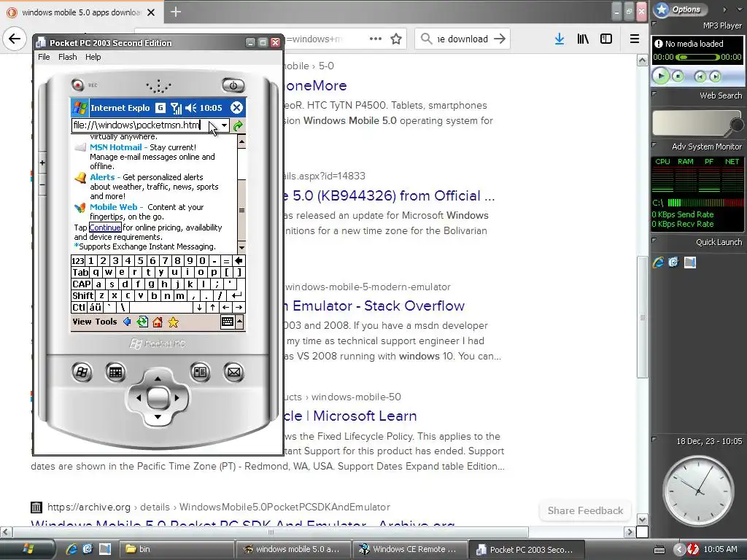This screenshot has width=747, height=560.
Task: Tap the speaker volume icon in Pocket PC
Action: (x=191, y=108)
